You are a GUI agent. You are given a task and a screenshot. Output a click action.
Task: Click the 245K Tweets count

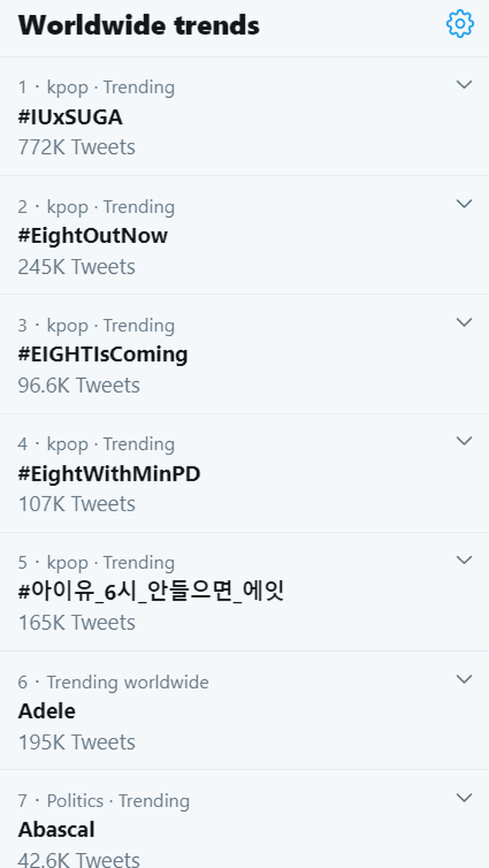77,267
